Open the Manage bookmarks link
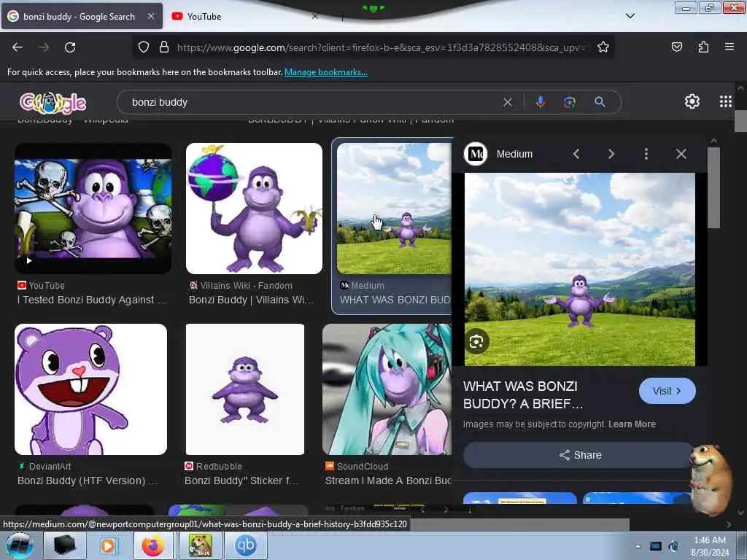Image resolution: width=747 pixels, height=560 pixels. click(x=326, y=72)
